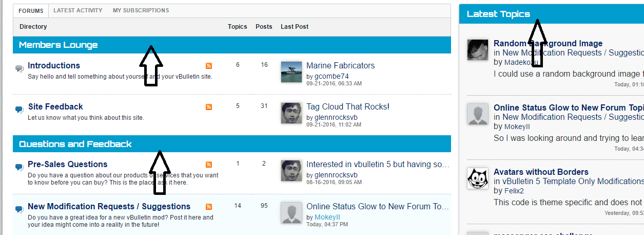
Task: Open vBulletin 5 Template Only Modifications forum link
Action: [x=573, y=181]
